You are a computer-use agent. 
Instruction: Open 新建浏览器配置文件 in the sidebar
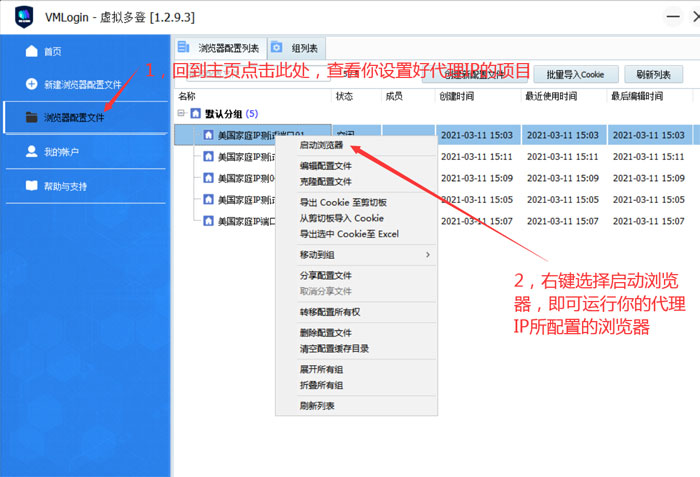point(83,84)
